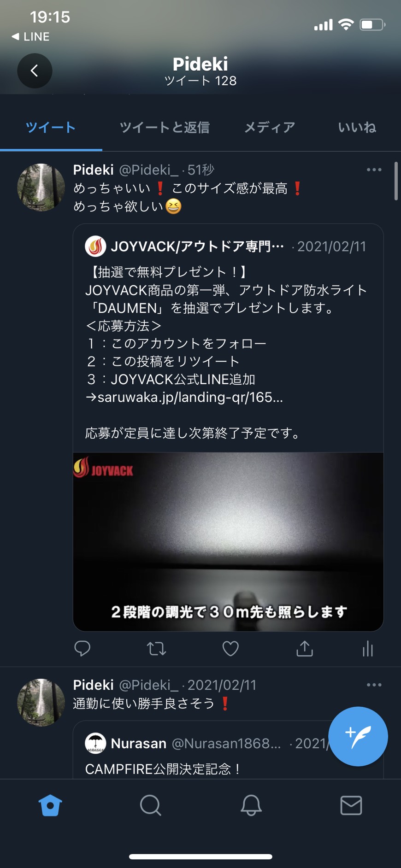The image size is (401, 868).
Task: Open Messages envelope in bottom bar
Action: pos(351,805)
